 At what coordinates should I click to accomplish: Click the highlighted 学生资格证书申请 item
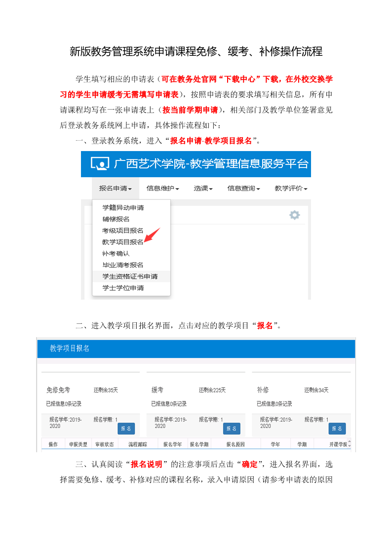[130, 276]
